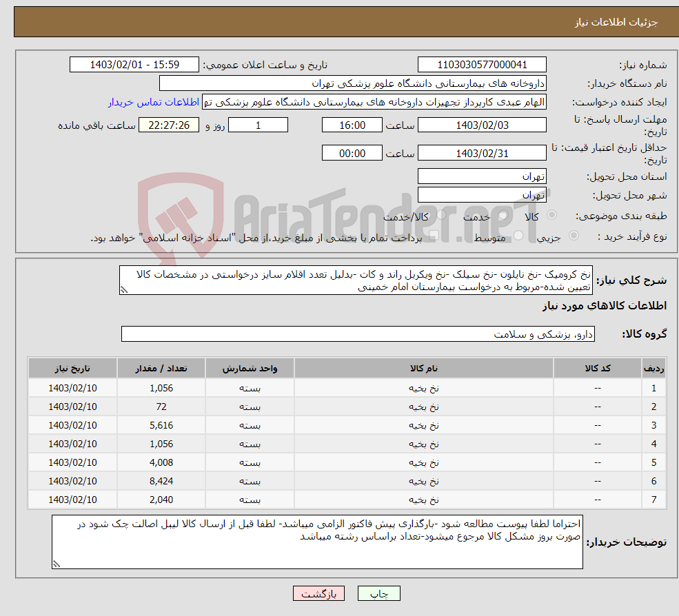Viewport: 679px width, 616px height.
Task: Select the کالا/خدمت radio button
Action: click(x=442, y=215)
